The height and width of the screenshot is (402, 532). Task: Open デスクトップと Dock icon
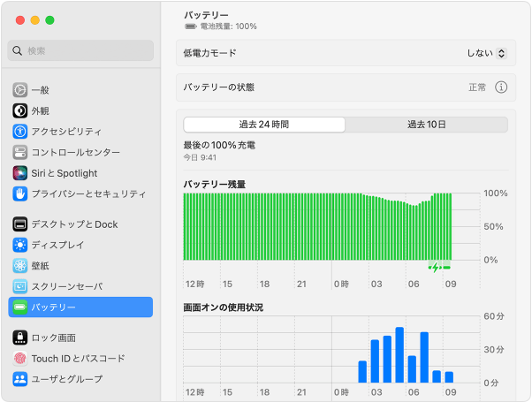point(20,224)
